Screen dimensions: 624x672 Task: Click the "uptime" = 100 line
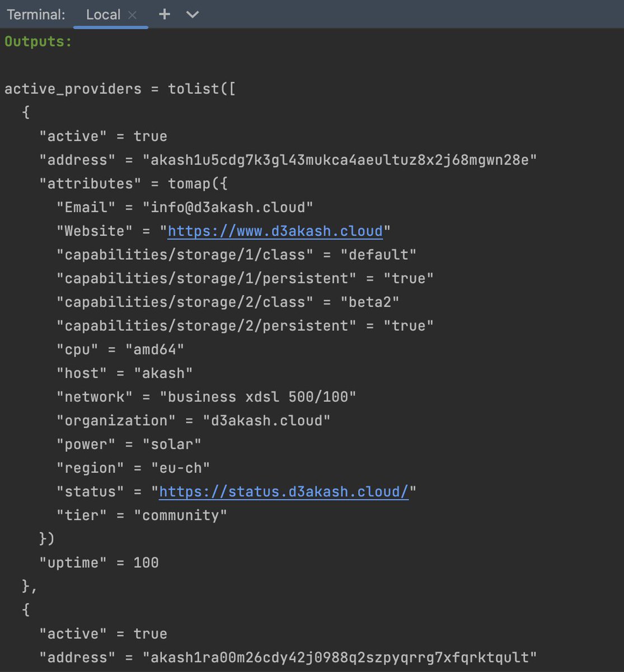tap(99, 563)
